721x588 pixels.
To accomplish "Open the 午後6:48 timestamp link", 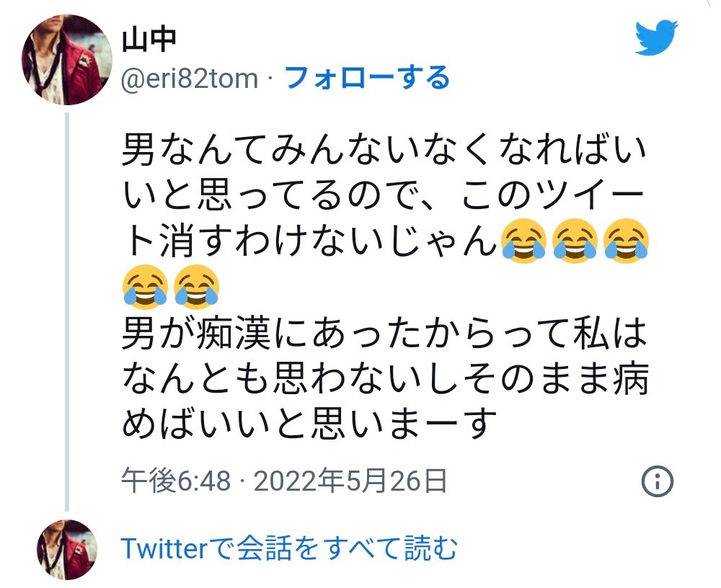I will pos(176,481).
